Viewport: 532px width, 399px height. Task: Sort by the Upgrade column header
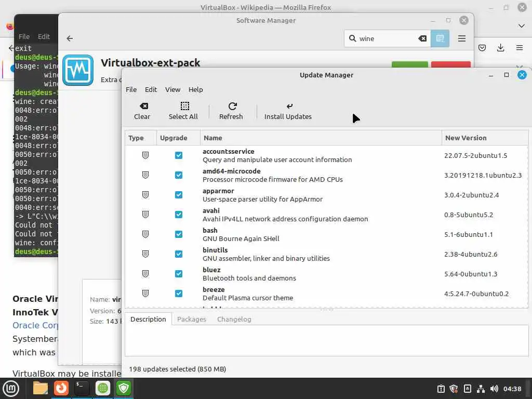[178, 138]
